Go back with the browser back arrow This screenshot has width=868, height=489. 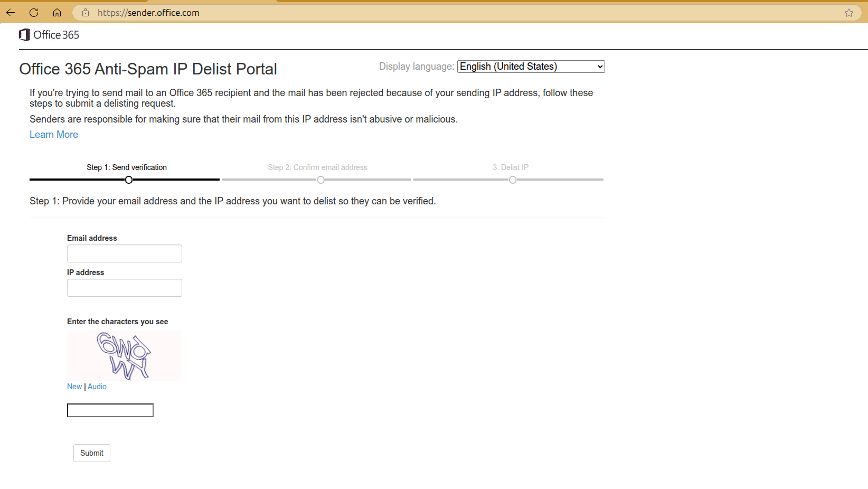point(11,13)
